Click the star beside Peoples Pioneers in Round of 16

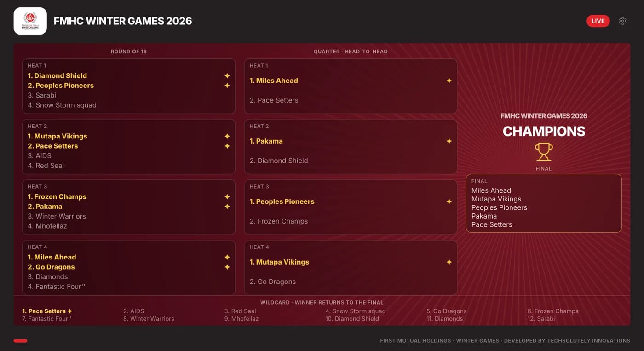click(x=227, y=86)
